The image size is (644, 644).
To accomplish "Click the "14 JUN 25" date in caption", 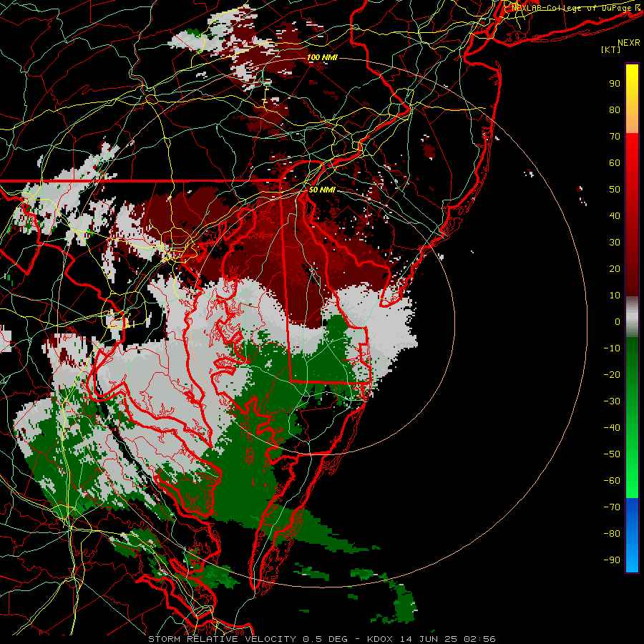I will [x=429, y=639].
